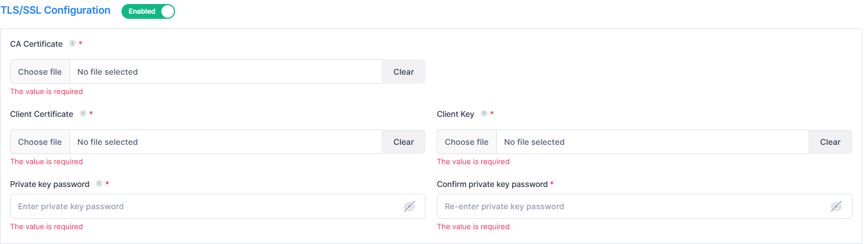
Task: Click the Client Certificate info icon
Action: tap(83, 113)
